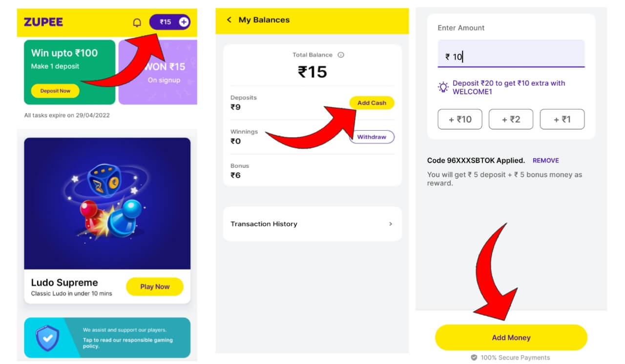The width and height of the screenshot is (625, 364).
Task: Tap the plus icon to add balance
Action: (184, 21)
